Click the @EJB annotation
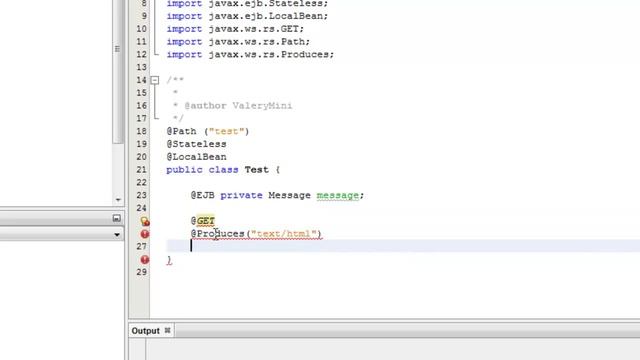 202,196
